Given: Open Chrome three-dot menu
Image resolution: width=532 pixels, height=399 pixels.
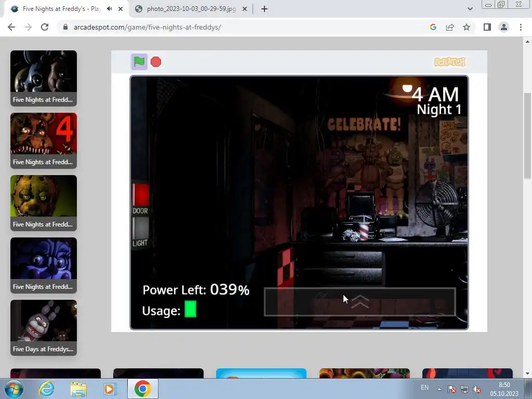Looking at the screenshot, I should coord(521,27).
